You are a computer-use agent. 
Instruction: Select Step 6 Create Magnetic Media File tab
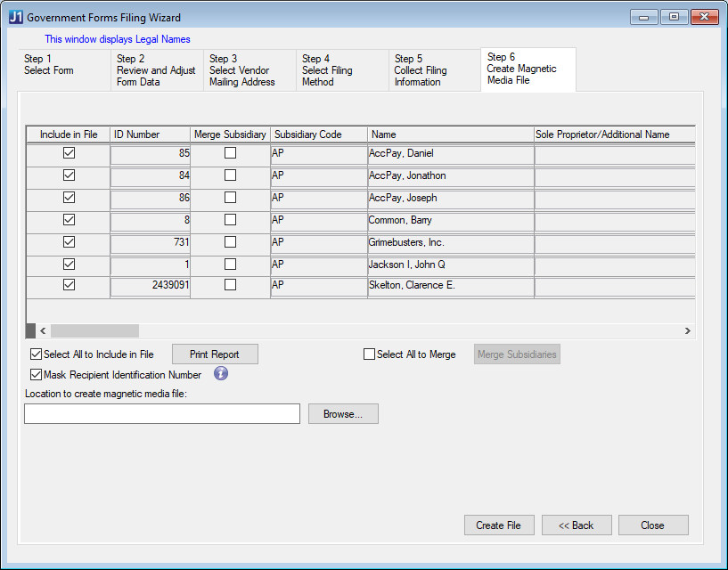528,69
